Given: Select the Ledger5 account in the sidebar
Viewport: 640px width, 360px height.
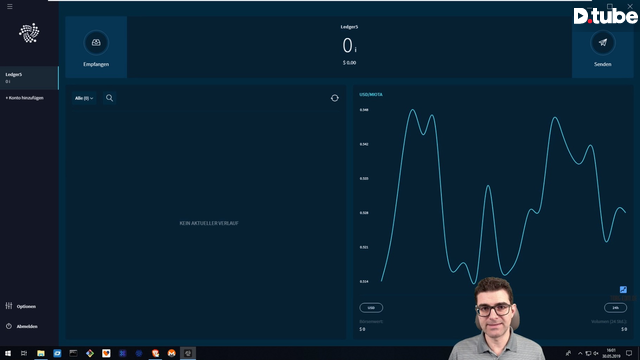Looking at the screenshot, I should [29, 78].
